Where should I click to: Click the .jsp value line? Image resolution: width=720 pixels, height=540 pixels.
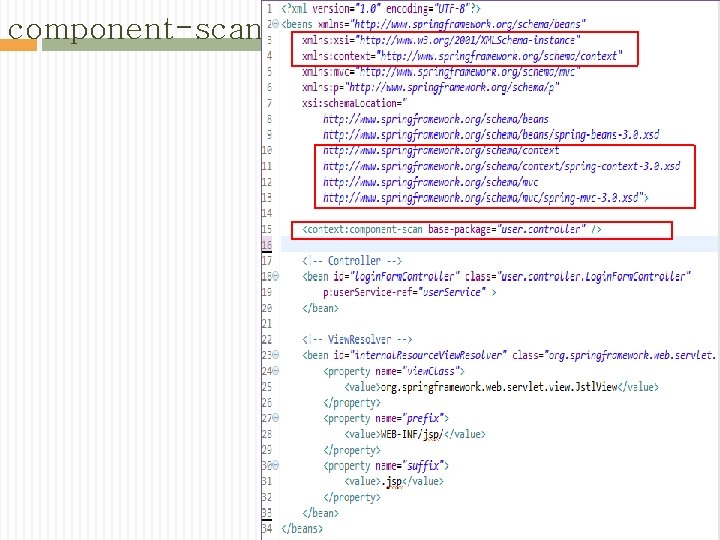pos(394,481)
